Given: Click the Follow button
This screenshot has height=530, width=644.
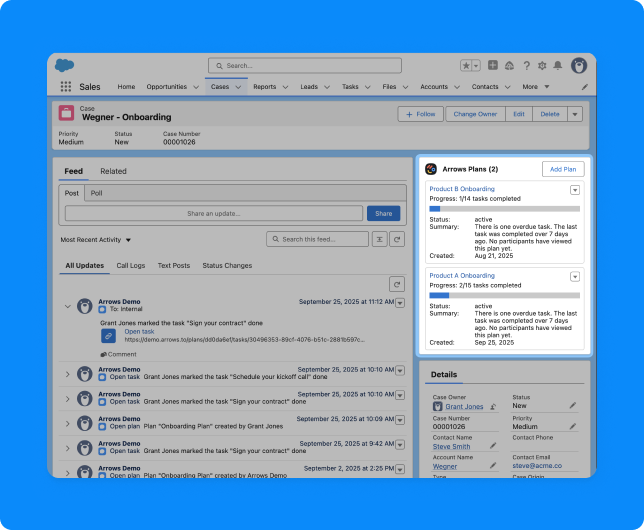Looking at the screenshot, I should tap(421, 114).
